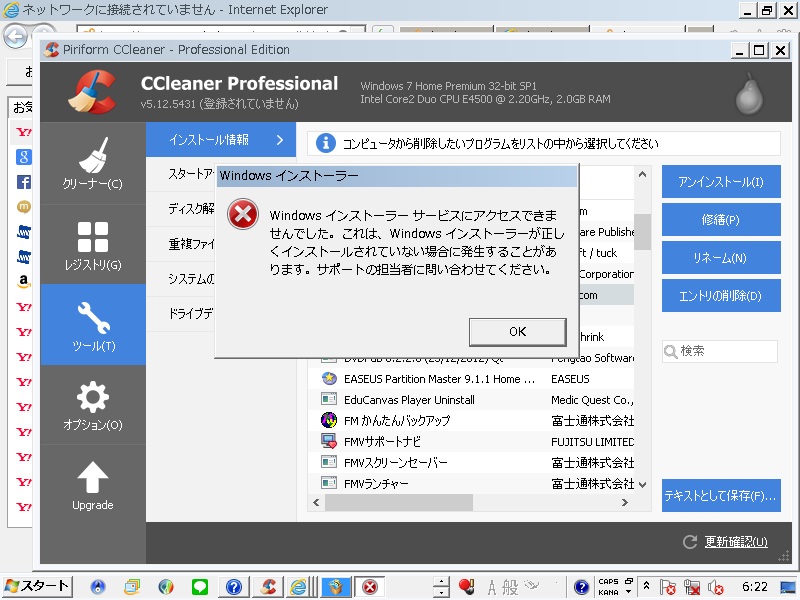
Task: Click the horizontal scroll-left arrow of list
Action: tap(316, 503)
